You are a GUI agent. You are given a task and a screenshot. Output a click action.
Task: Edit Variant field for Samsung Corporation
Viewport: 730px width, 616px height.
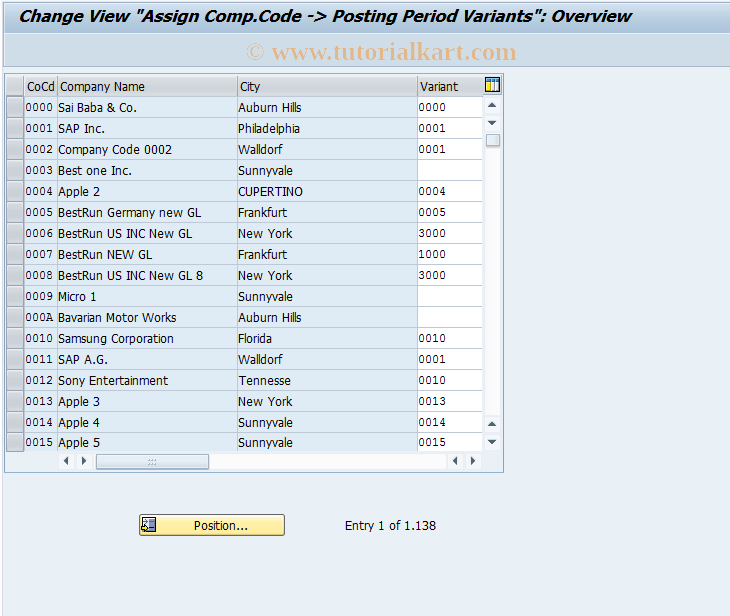click(x=450, y=338)
